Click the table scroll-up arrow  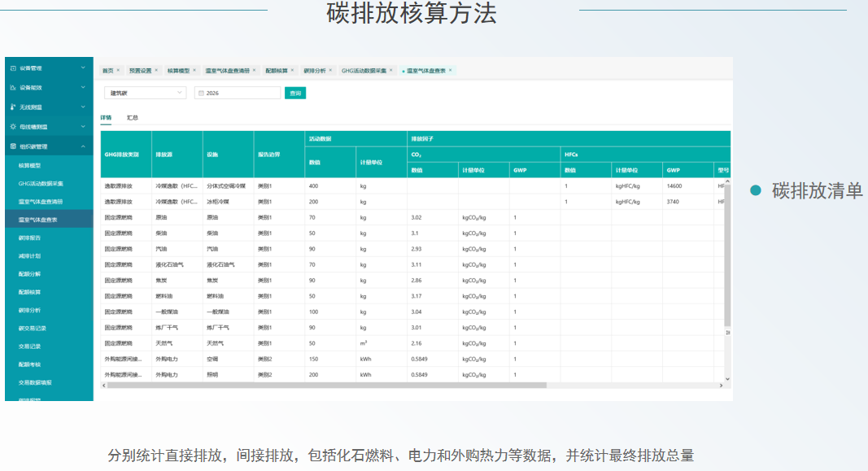[x=727, y=181]
